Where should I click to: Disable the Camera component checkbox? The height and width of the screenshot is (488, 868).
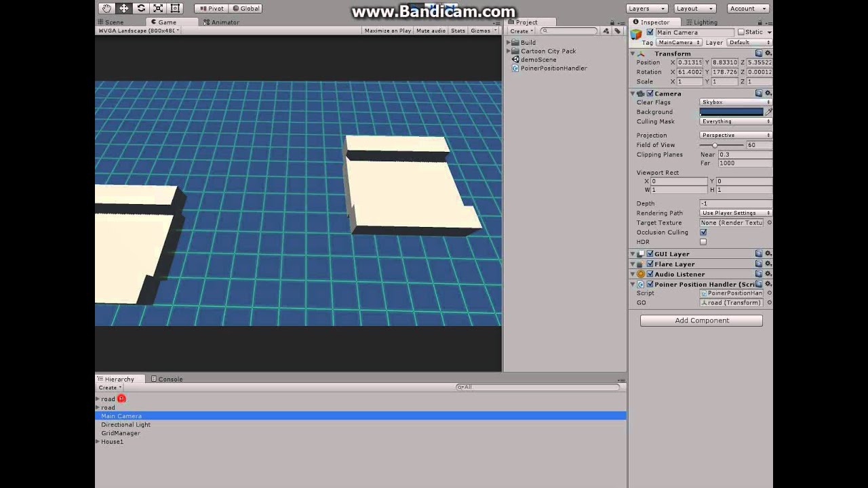(x=650, y=93)
